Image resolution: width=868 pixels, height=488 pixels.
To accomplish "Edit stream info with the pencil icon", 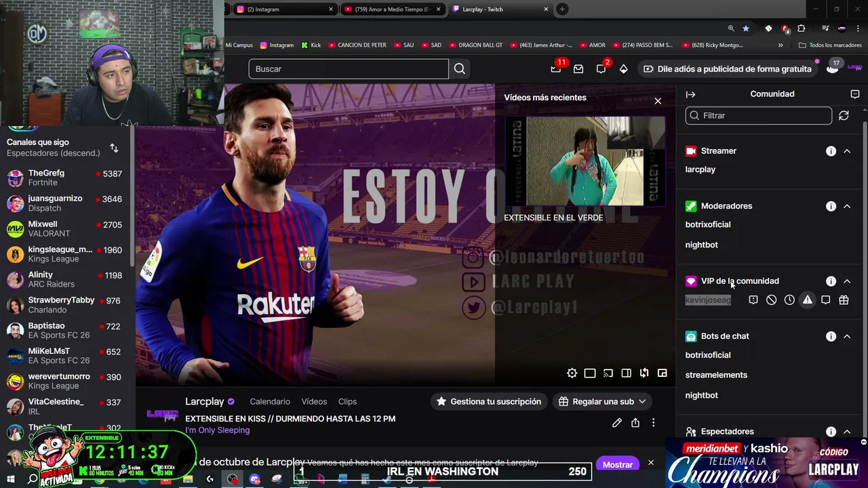I will coord(617,423).
